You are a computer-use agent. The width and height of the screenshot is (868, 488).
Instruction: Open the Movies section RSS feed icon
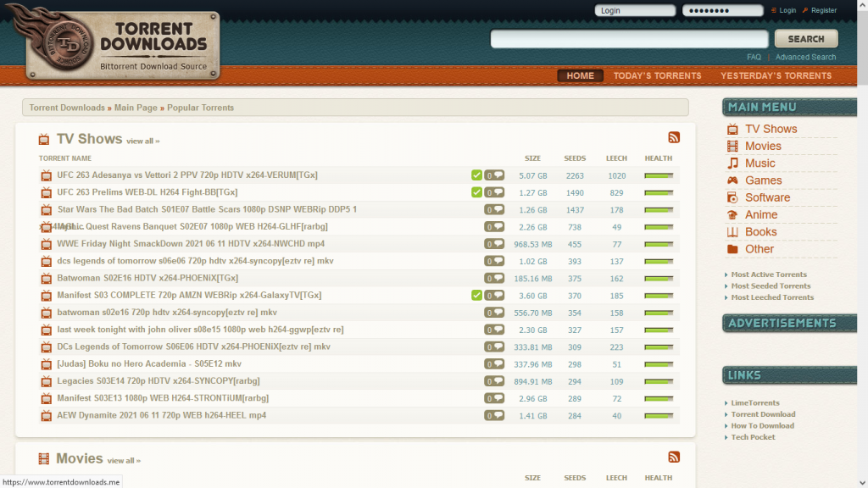tap(674, 457)
